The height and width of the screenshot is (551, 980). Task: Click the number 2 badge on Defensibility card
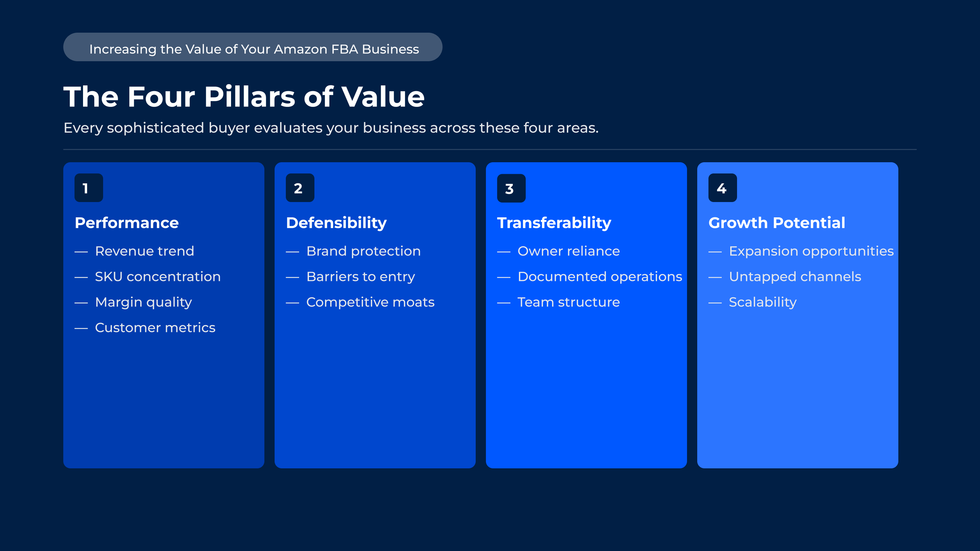pyautogui.click(x=300, y=188)
